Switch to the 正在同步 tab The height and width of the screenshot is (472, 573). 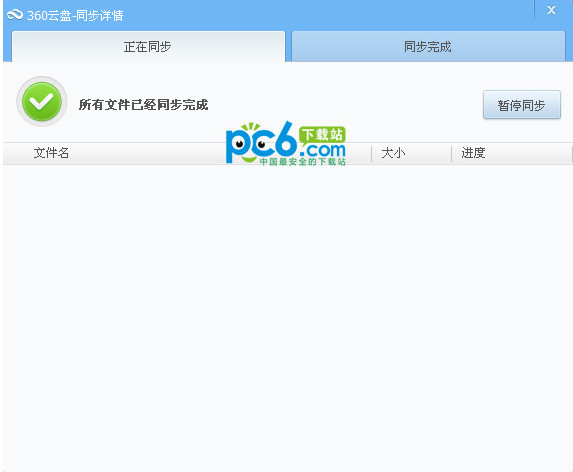(x=148, y=47)
